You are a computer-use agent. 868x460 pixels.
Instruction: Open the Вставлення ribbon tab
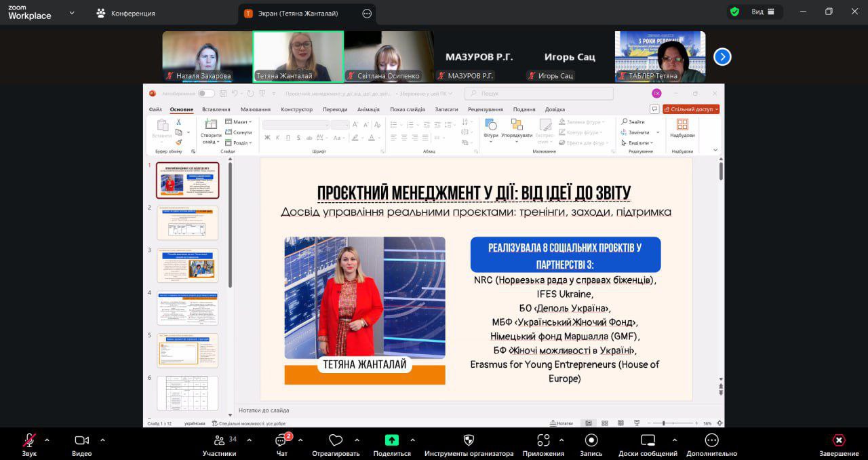coord(216,109)
